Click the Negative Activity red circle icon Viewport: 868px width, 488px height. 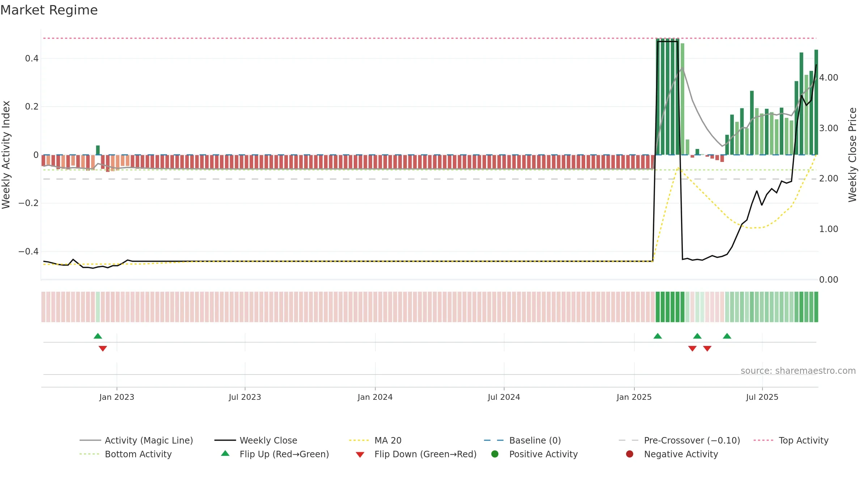[x=630, y=454]
